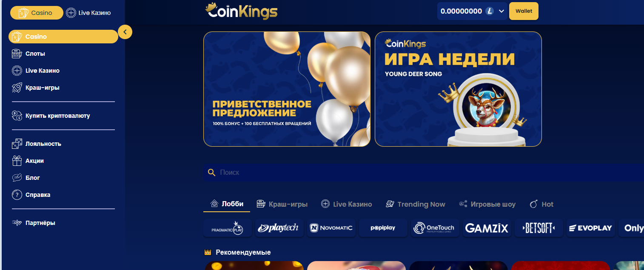The width and height of the screenshot is (644, 270).
Task: Open Лояльность dice icon
Action: 17,144
